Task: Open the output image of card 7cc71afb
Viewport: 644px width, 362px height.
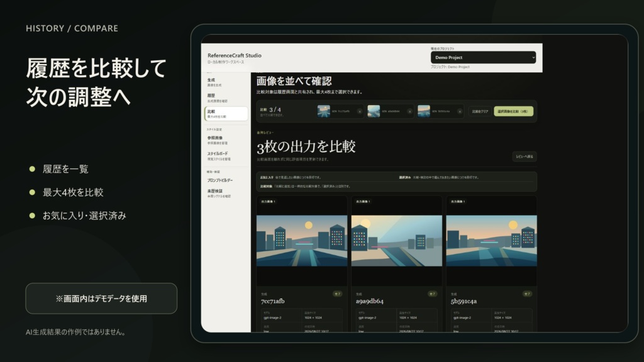Action: [302, 241]
